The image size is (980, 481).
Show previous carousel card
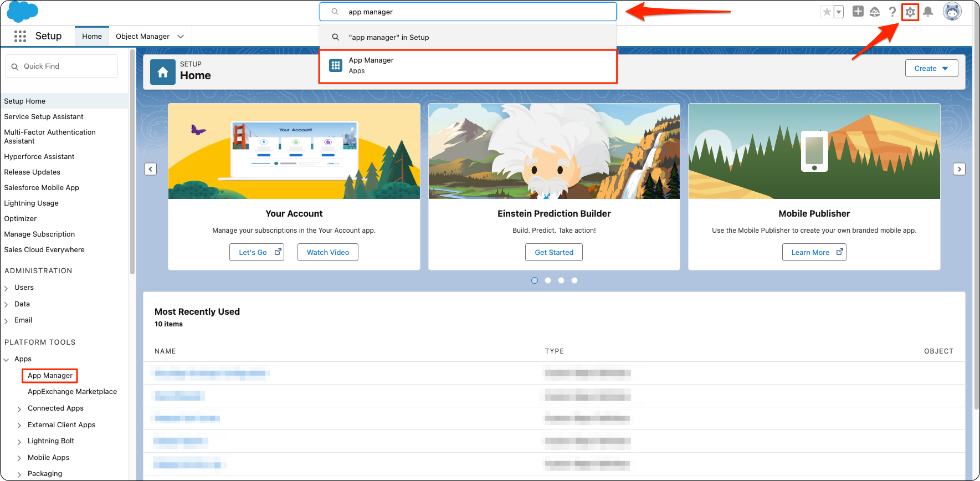(151, 169)
